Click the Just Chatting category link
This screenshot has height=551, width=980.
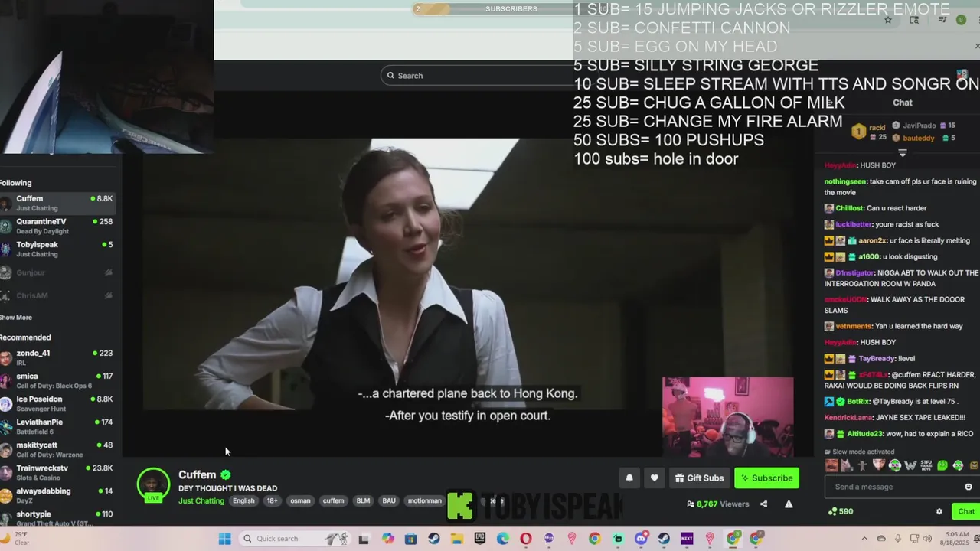pos(201,501)
